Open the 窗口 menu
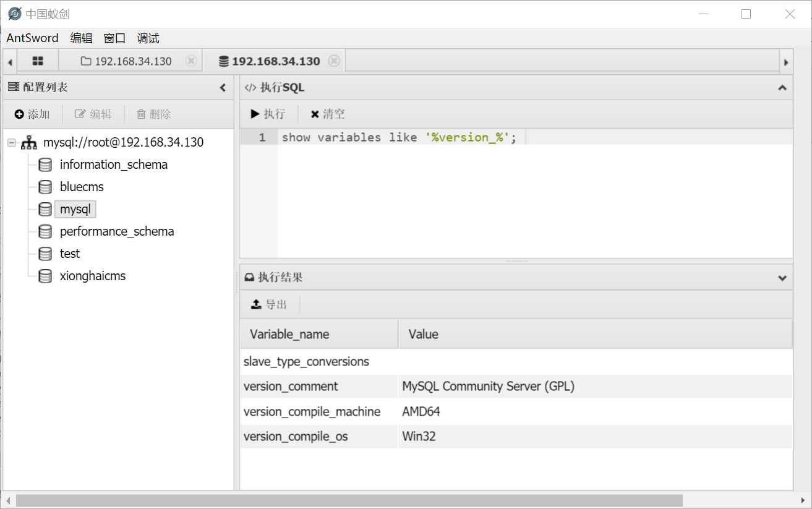The height and width of the screenshot is (509, 812). pos(115,38)
